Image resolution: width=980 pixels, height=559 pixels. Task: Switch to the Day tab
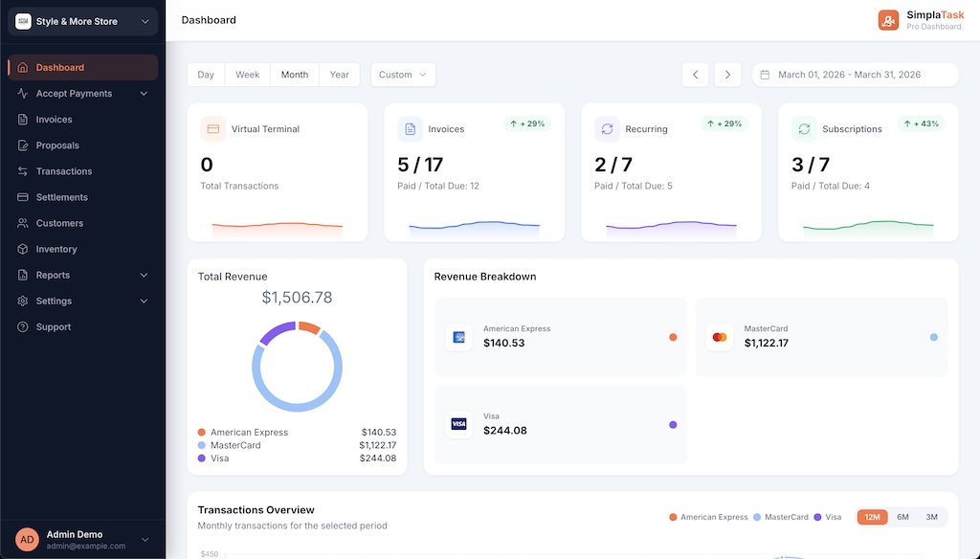206,75
